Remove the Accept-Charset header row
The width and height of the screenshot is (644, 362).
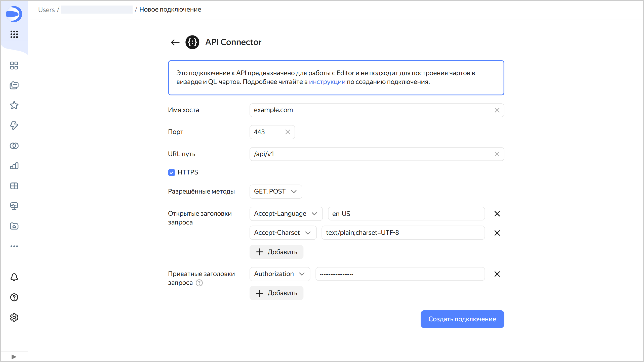(x=497, y=233)
